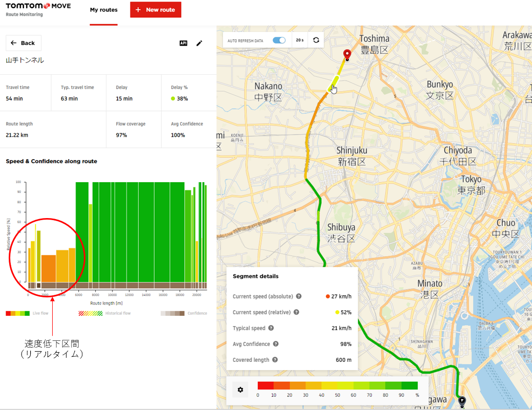Show help icon beside Avg Confidence in Segment details
The width and height of the screenshot is (532, 410).
click(276, 344)
